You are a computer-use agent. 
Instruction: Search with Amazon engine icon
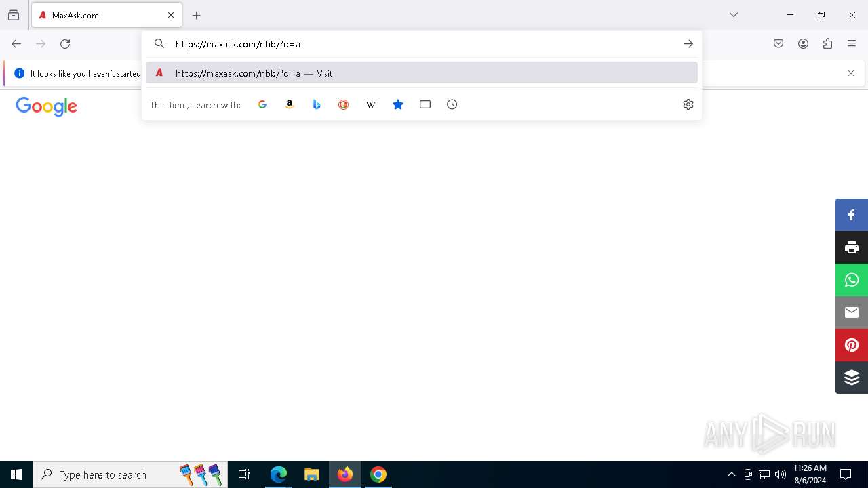point(290,104)
